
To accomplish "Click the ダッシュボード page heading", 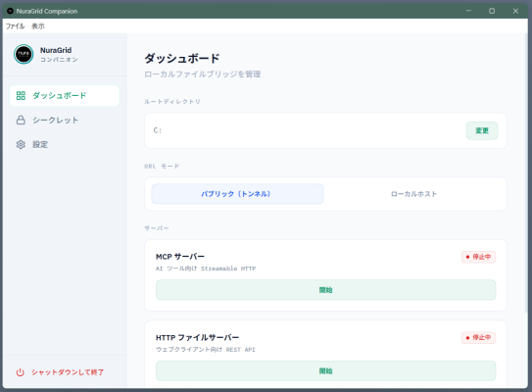I will tap(182, 59).
